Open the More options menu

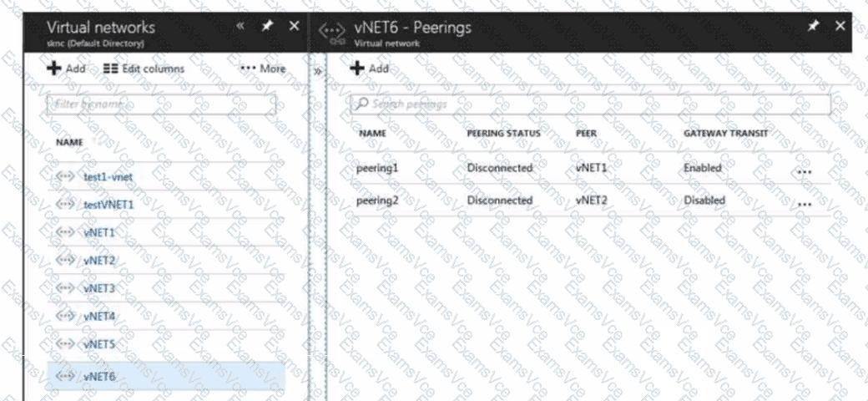(263, 69)
